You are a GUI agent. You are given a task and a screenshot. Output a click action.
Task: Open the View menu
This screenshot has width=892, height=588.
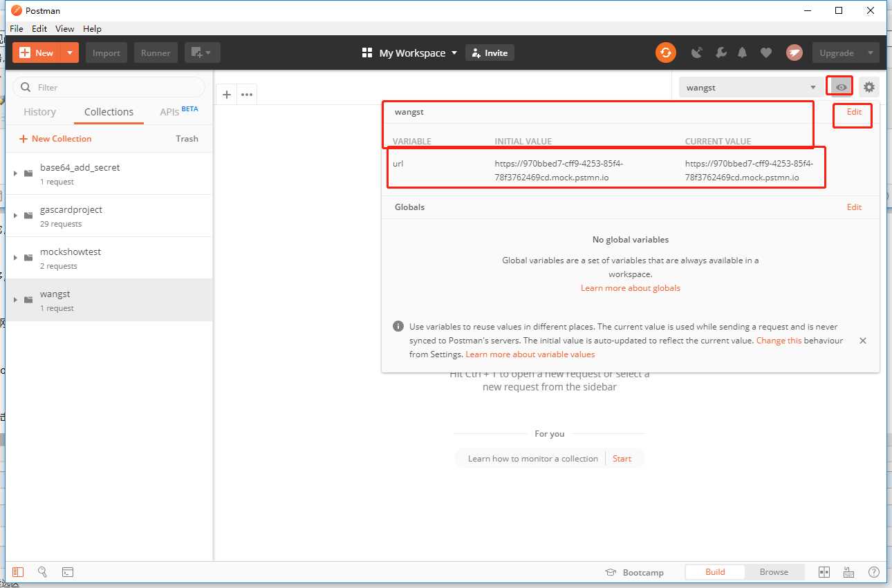(x=64, y=28)
